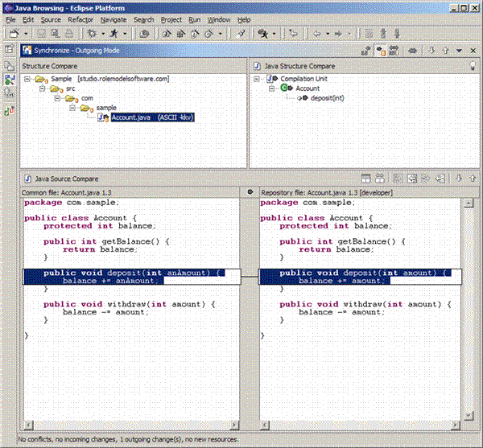Click Open a Perspective icon in left bar
Viewport: 483px width, 448px height.
pos(9,49)
